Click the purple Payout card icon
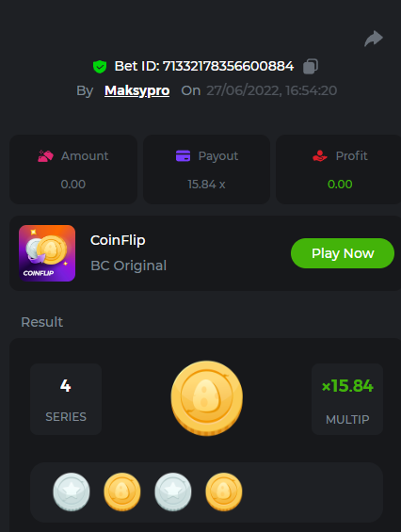This screenshot has width=401, height=532. point(183,156)
